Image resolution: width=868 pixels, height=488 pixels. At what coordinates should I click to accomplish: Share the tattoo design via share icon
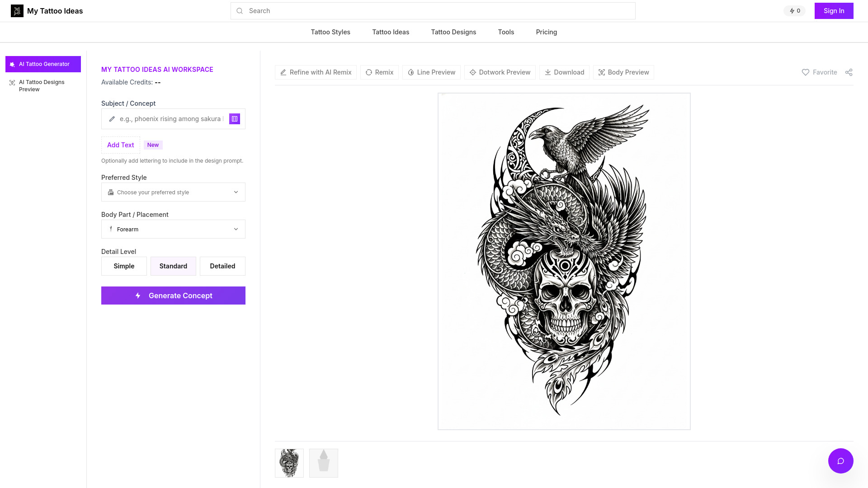point(849,72)
